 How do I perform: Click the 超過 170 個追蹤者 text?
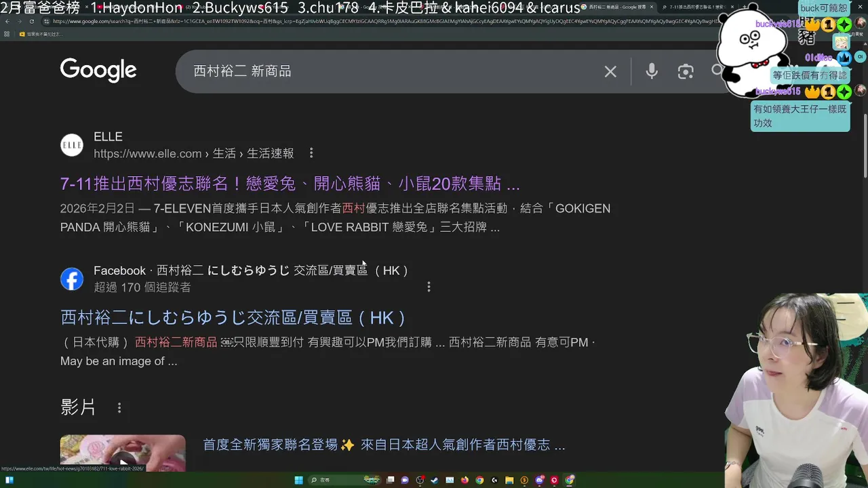coord(142,287)
